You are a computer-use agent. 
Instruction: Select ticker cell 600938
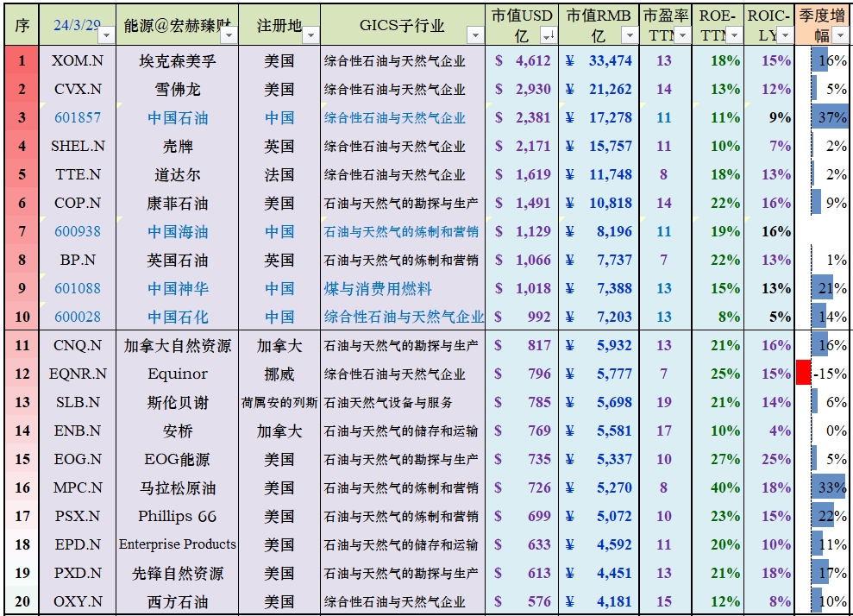click(x=78, y=231)
